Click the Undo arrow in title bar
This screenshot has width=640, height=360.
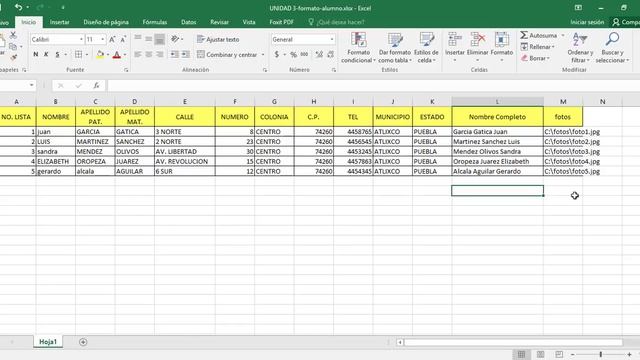18,7
